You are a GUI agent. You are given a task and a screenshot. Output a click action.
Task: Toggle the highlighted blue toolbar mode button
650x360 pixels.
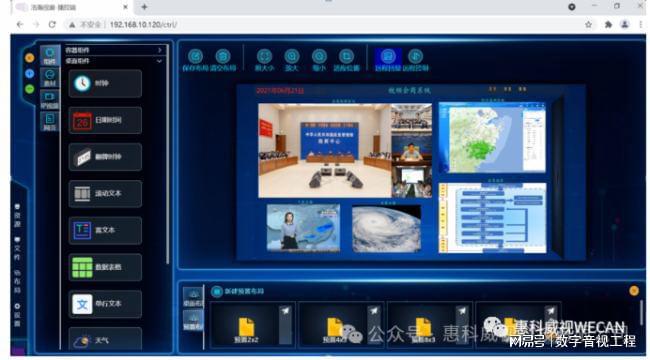click(x=388, y=57)
